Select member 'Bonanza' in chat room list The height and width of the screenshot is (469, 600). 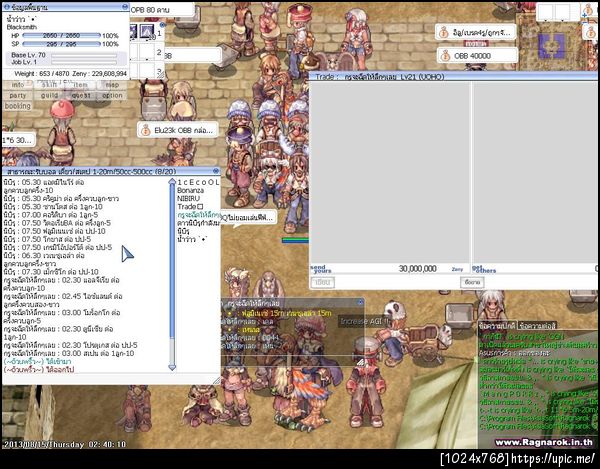click(x=191, y=191)
